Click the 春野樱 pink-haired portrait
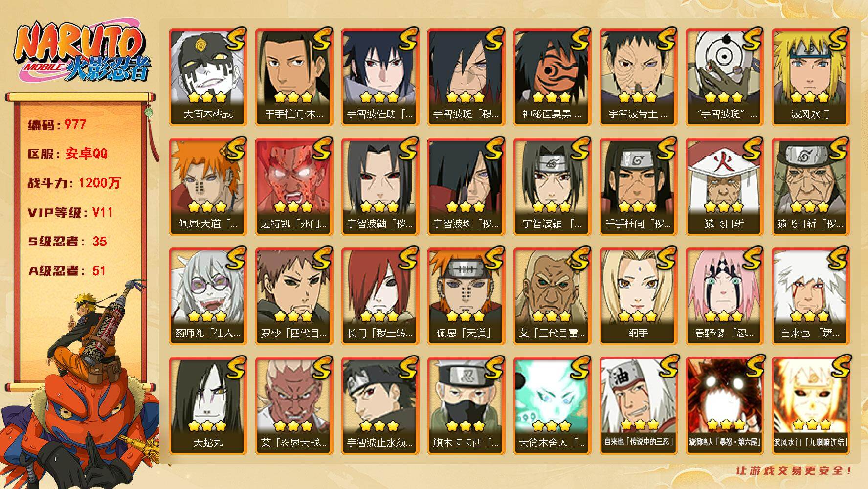868x489 pixels. click(x=724, y=286)
